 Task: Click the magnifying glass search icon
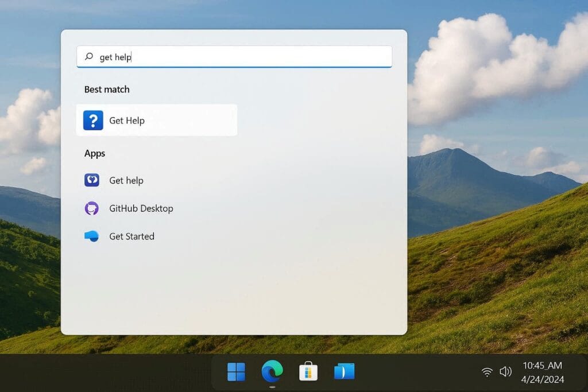[x=89, y=57]
